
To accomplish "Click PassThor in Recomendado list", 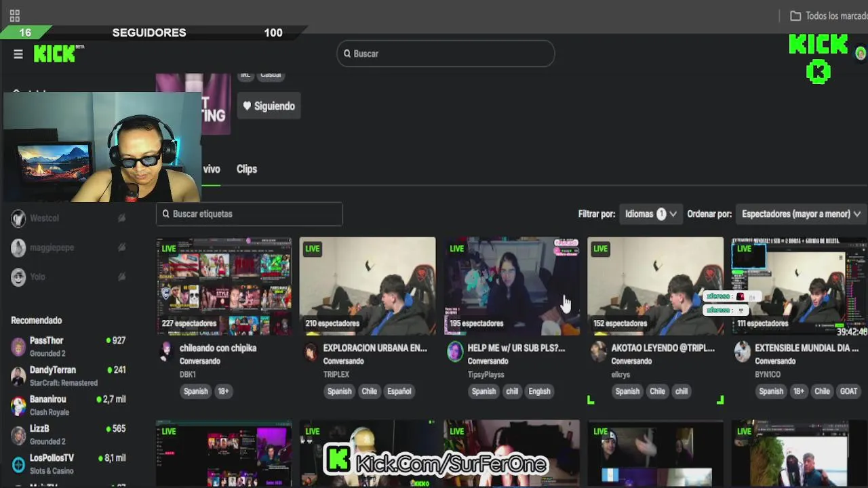I will click(x=46, y=341).
